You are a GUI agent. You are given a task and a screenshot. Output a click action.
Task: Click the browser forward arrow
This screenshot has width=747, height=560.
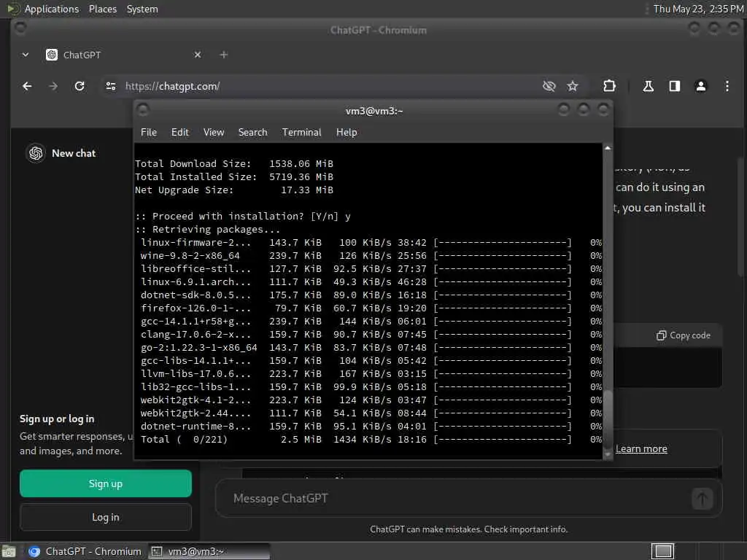53,86
